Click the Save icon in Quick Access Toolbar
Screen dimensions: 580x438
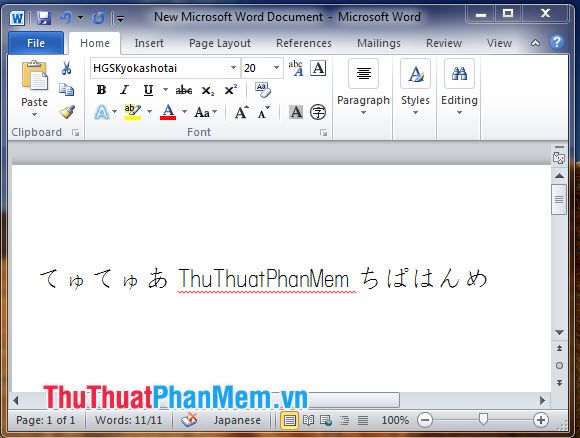click(x=44, y=17)
